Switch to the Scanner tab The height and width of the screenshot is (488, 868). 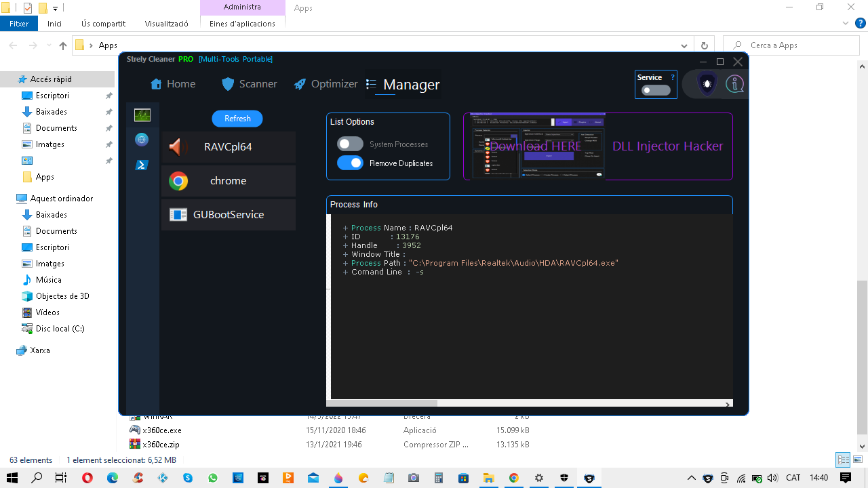pos(250,84)
